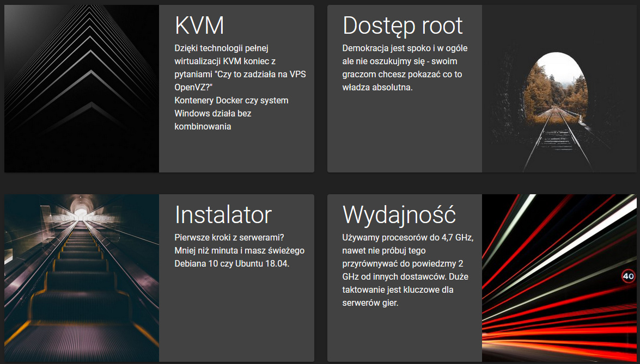The width and height of the screenshot is (640, 364).
Task: Click the KVM card heading
Action: click(199, 26)
